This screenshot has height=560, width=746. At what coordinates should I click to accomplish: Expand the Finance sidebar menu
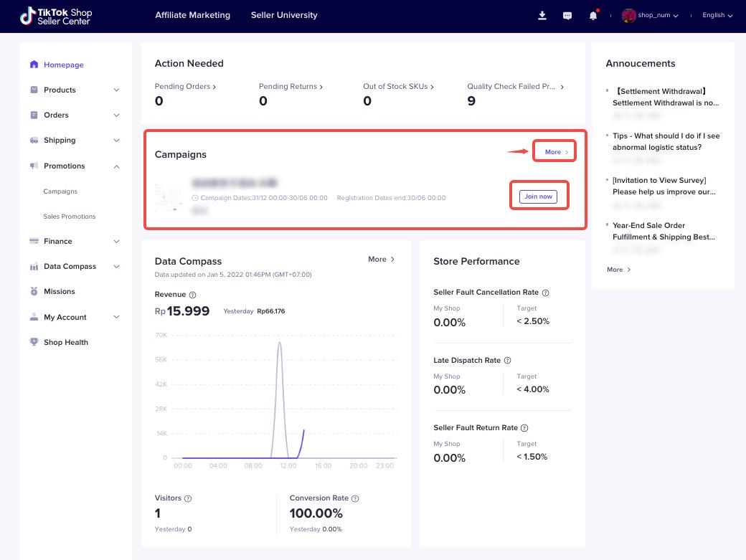click(116, 242)
